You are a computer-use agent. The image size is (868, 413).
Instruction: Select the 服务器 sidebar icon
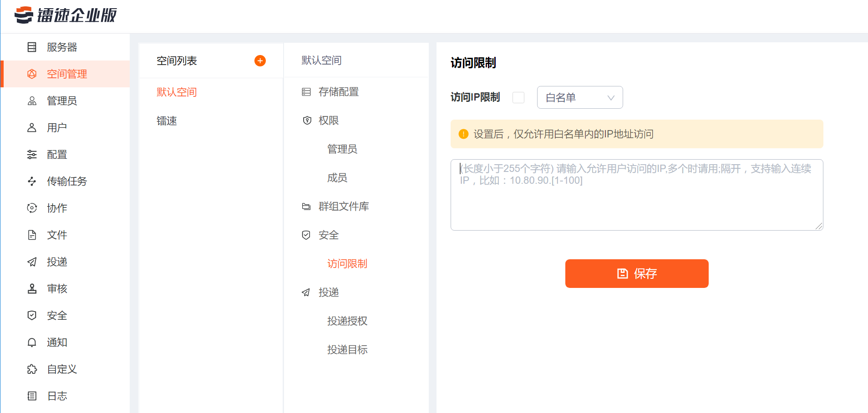pyautogui.click(x=32, y=47)
